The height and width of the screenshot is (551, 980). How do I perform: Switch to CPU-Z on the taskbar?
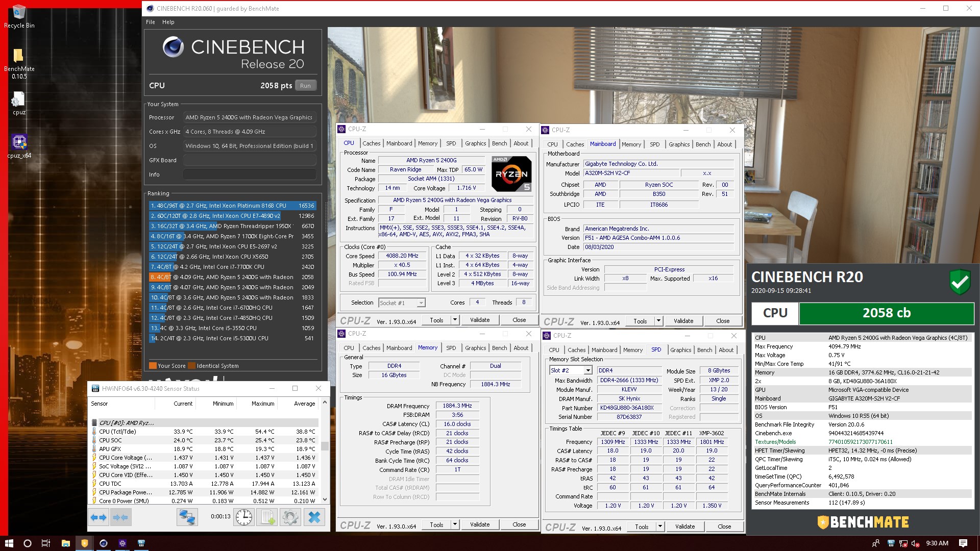click(122, 543)
